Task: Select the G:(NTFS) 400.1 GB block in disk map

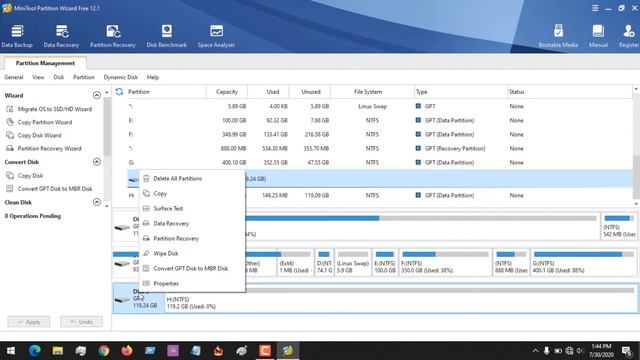Action: 584,262
